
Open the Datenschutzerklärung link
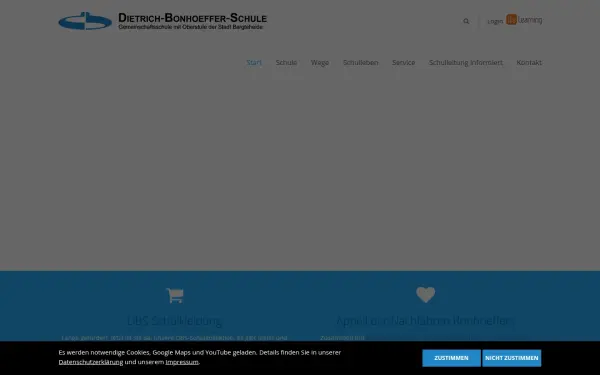[x=91, y=362]
